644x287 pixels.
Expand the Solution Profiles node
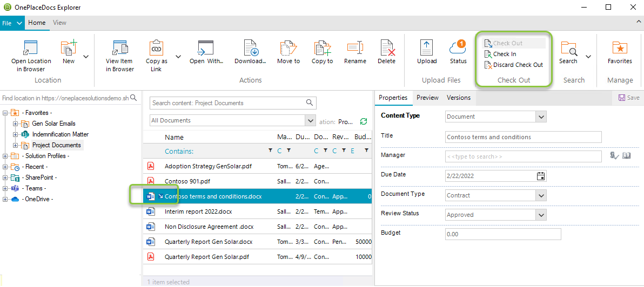click(x=5, y=156)
